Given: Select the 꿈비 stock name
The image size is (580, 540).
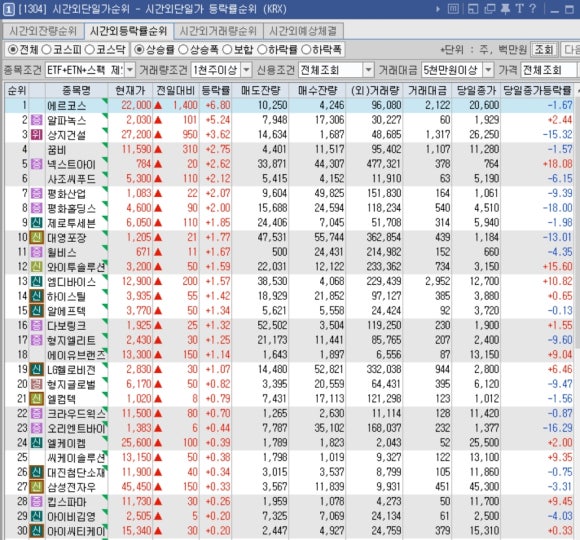Looking at the screenshot, I should (x=56, y=150).
